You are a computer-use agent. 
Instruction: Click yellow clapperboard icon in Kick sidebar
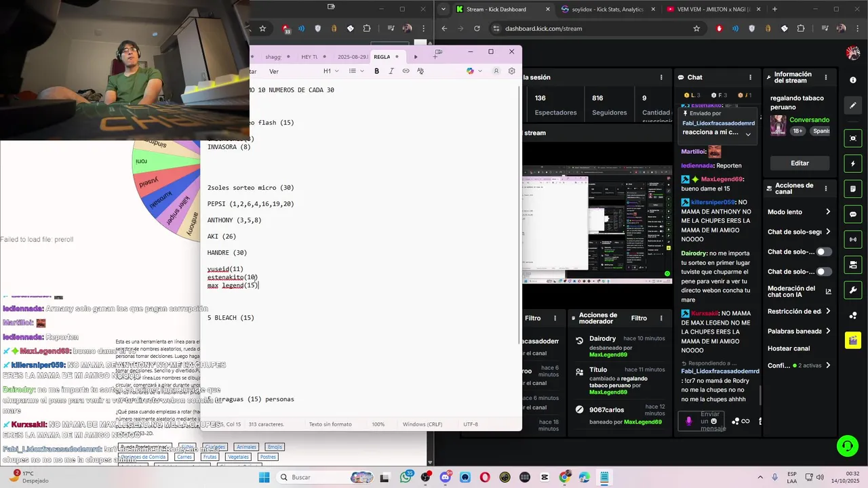point(853,340)
